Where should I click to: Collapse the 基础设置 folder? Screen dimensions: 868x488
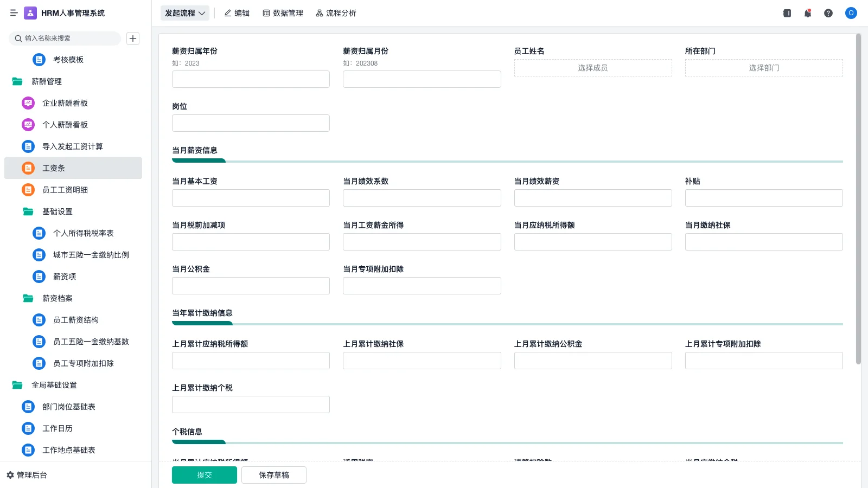(x=28, y=211)
